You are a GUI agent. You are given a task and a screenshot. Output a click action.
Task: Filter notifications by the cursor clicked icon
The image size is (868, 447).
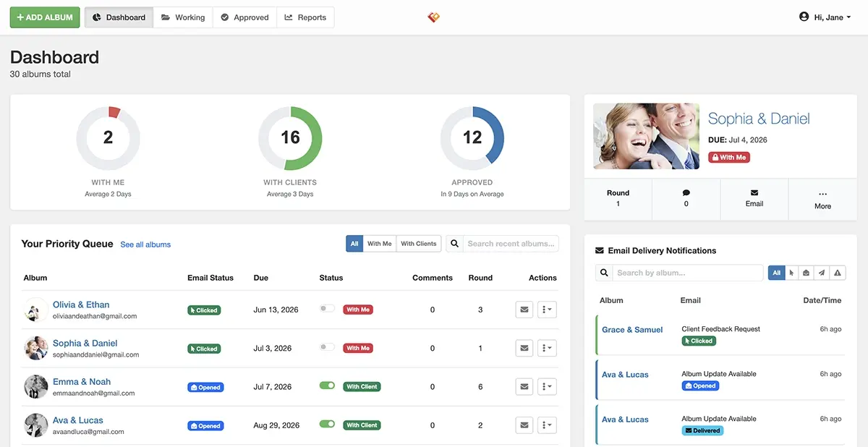(x=791, y=273)
